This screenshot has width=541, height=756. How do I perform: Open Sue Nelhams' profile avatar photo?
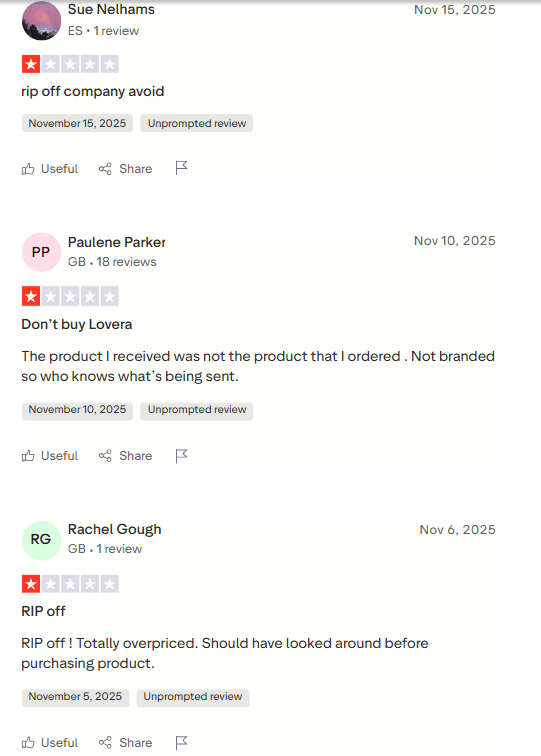(41, 20)
